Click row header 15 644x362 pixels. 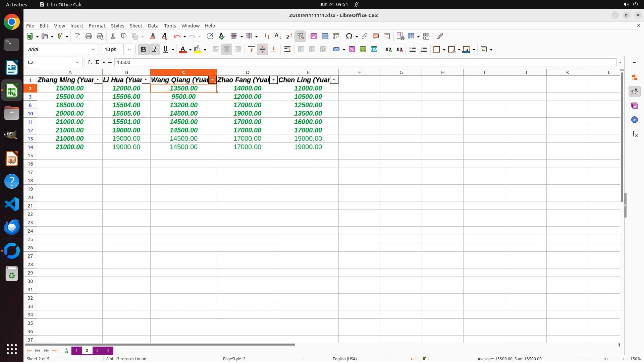click(x=30, y=156)
